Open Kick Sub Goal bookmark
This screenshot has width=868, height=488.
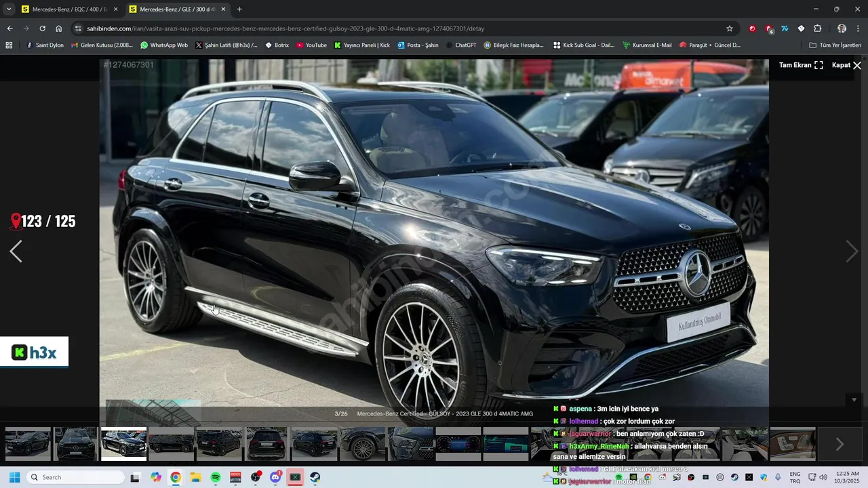584,45
